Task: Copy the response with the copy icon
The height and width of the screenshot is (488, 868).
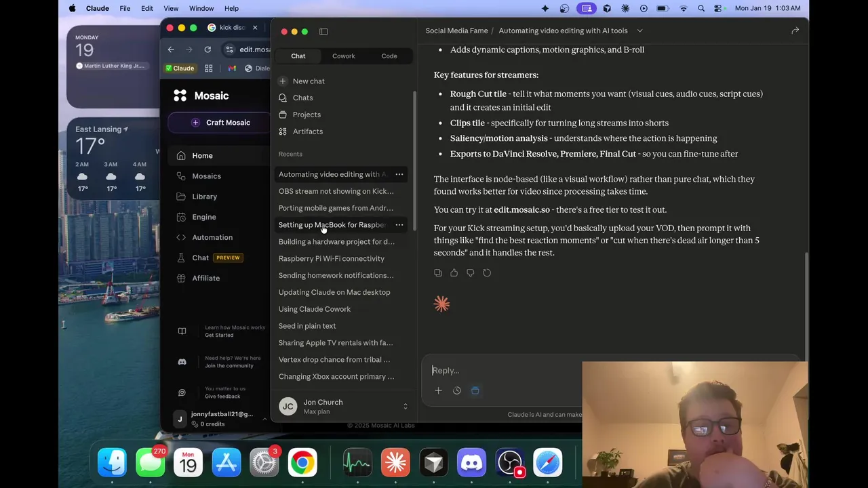Action: click(x=437, y=273)
